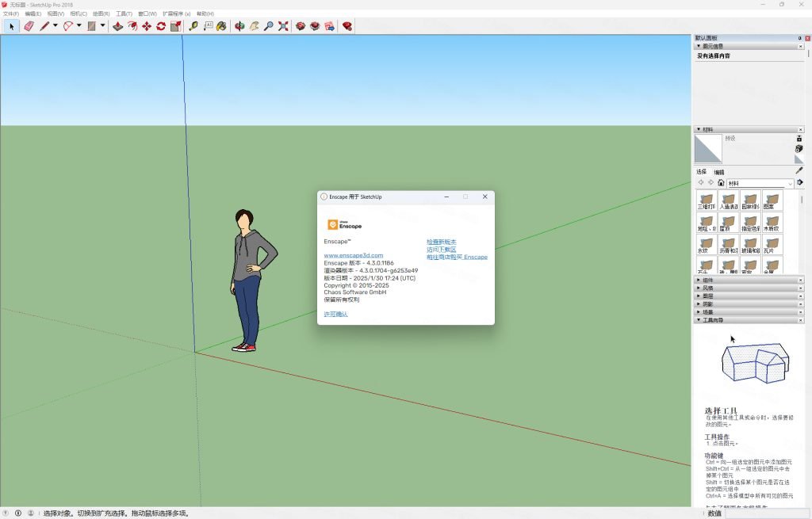Viewport: 812px width, 519px height.
Task: Select the Eraser tool in toolbar
Action: pyautogui.click(x=29, y=26)
